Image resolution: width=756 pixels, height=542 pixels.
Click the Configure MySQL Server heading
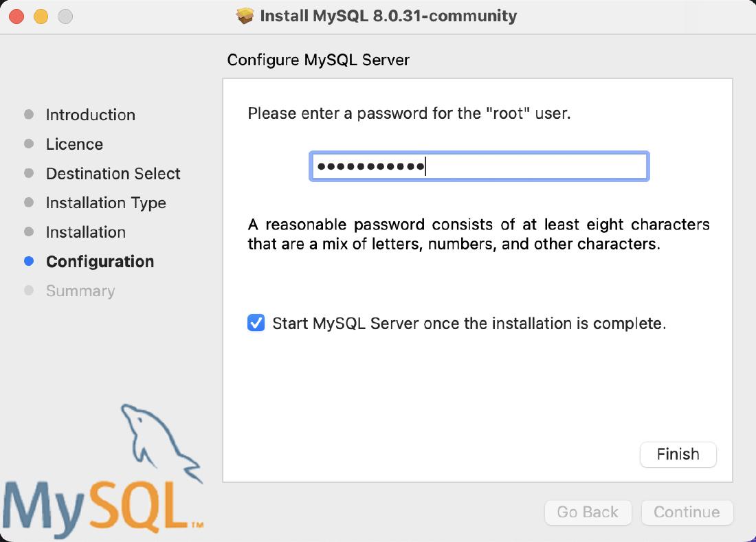tap(318, 60)
